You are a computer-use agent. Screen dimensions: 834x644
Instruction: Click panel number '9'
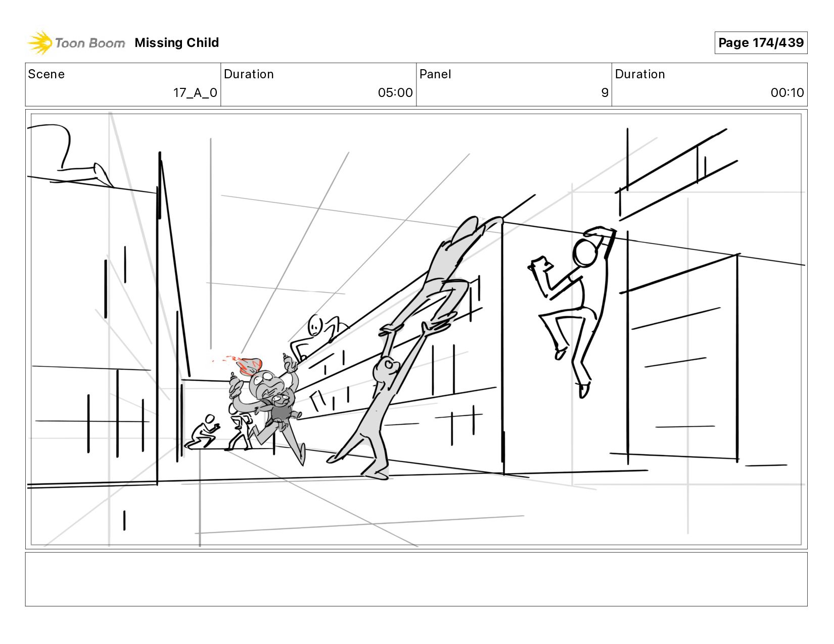pyautogui.click(x=605, y=93)
